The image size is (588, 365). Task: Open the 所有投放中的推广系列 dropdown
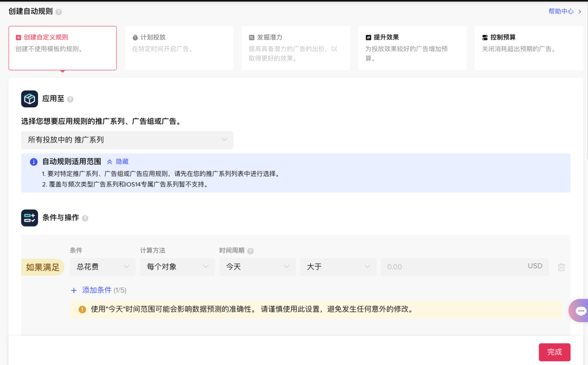[x=127, y=140]
